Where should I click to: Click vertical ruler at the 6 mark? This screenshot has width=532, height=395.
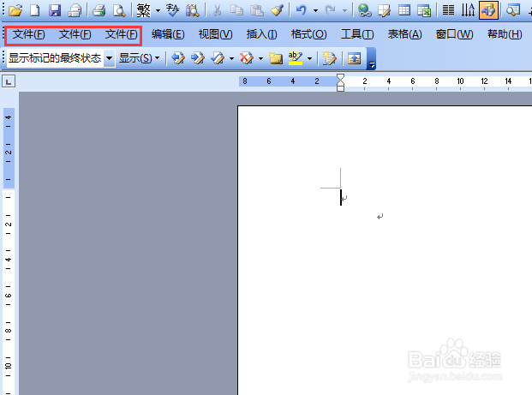pyautogui.click(x=9, y=296)
